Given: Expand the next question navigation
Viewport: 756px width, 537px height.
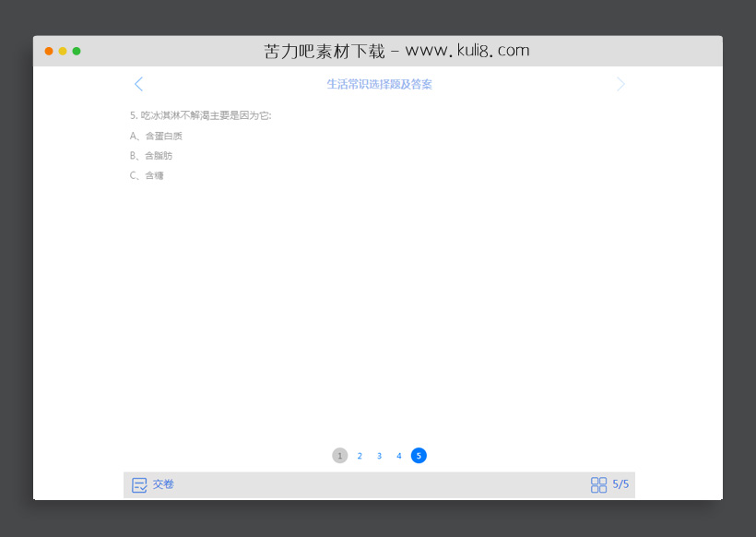Looking at the screenshot, I should pyautogui.click(x=620, y=84).
